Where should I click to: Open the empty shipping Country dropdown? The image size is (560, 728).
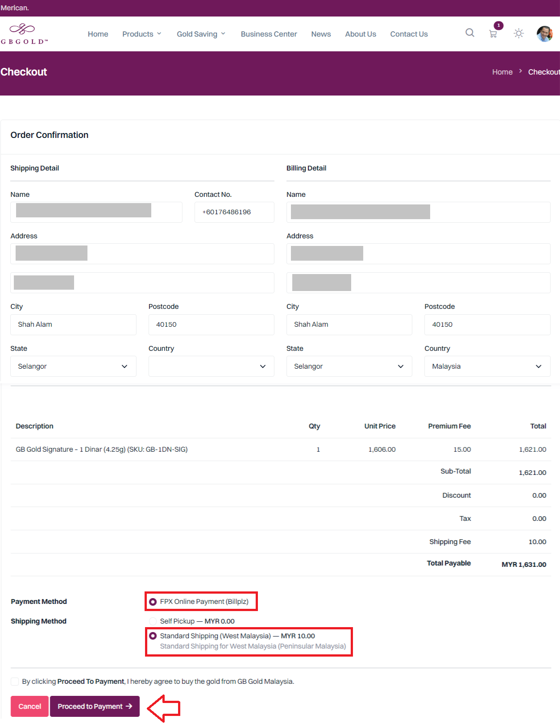click(x=211, y=366)
